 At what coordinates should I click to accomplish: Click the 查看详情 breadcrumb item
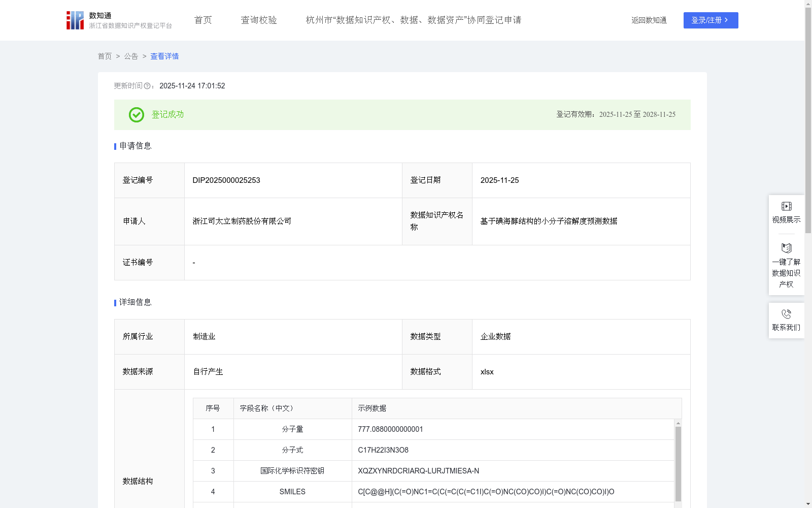[x=164, y=56]
